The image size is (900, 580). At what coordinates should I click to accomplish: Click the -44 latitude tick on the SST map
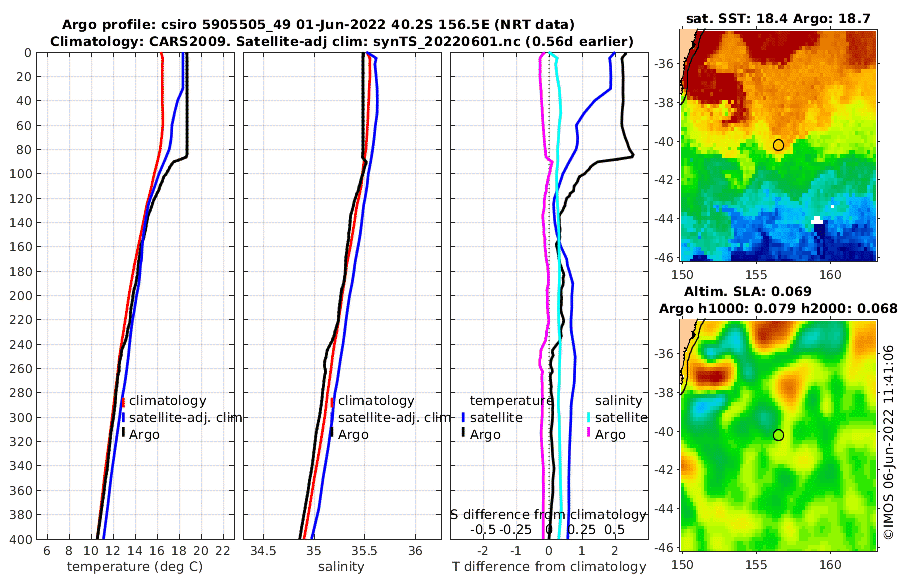[666, 219]
